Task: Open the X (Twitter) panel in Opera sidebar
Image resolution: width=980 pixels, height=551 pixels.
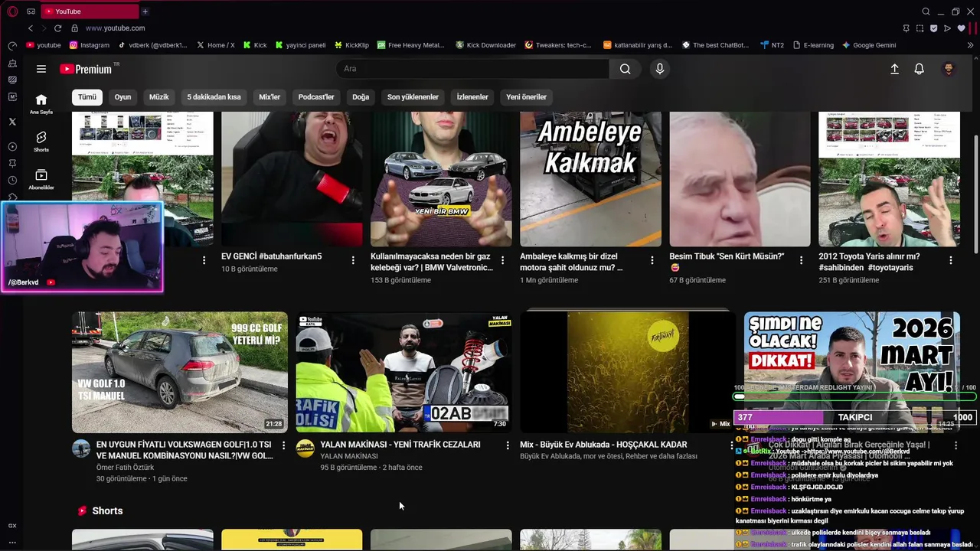Action: [12, 122]
